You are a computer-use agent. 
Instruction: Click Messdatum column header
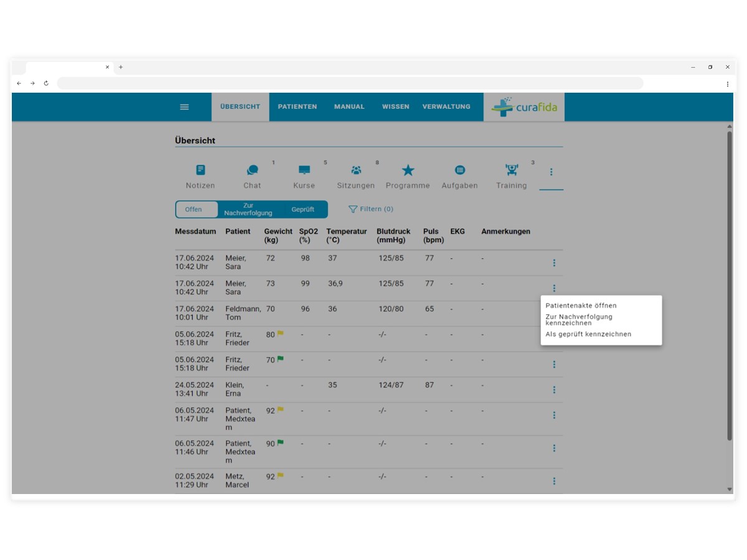[195, 231]
